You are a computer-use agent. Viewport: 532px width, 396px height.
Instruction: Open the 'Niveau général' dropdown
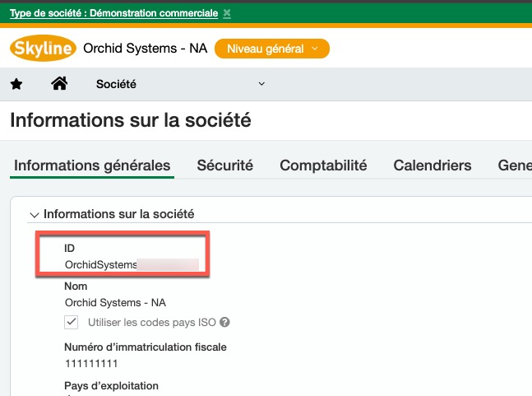coord(271,49)
